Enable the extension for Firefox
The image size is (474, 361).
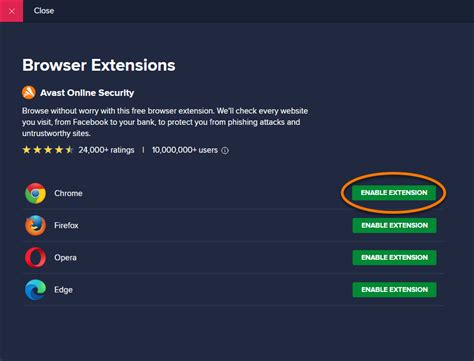[x=394, y=225]
